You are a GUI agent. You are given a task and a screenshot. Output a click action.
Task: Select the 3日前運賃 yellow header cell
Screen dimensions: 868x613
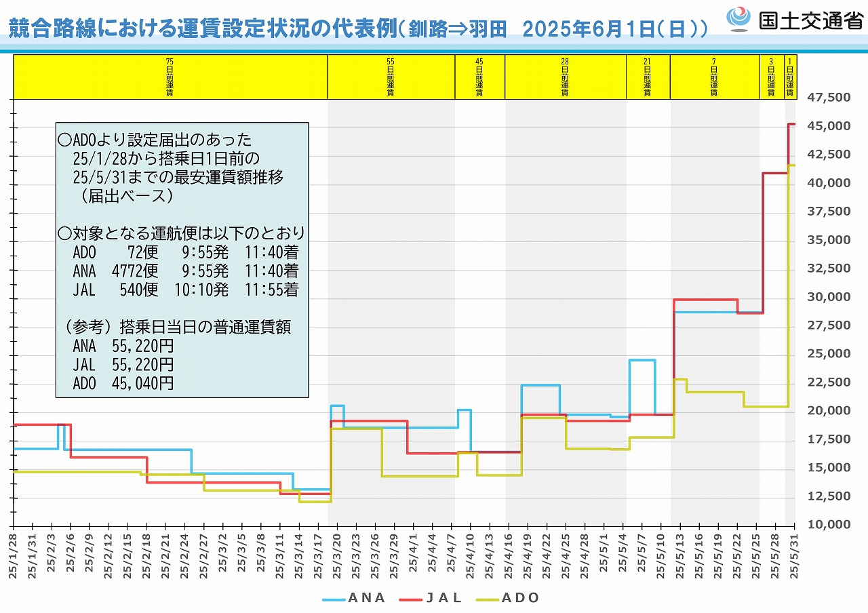[x=772, y=77]
